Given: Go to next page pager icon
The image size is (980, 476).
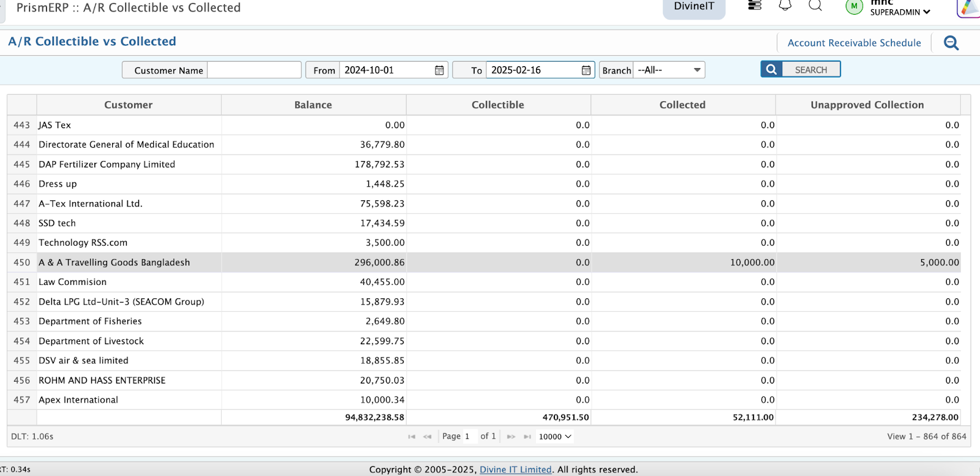Looking at the screenshot, I should (511, 437).
